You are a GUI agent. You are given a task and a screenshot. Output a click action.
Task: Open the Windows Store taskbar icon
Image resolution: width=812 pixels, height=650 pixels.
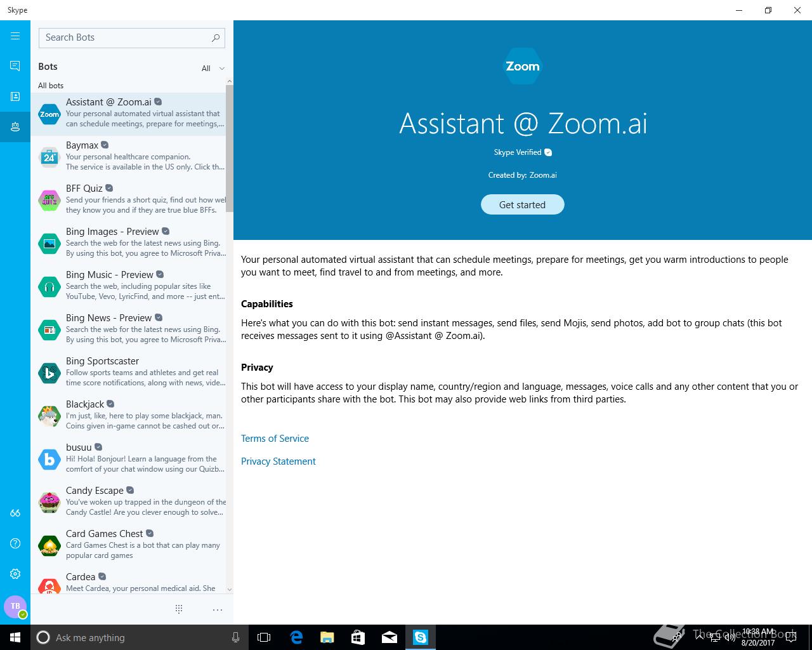pos(358,637)
